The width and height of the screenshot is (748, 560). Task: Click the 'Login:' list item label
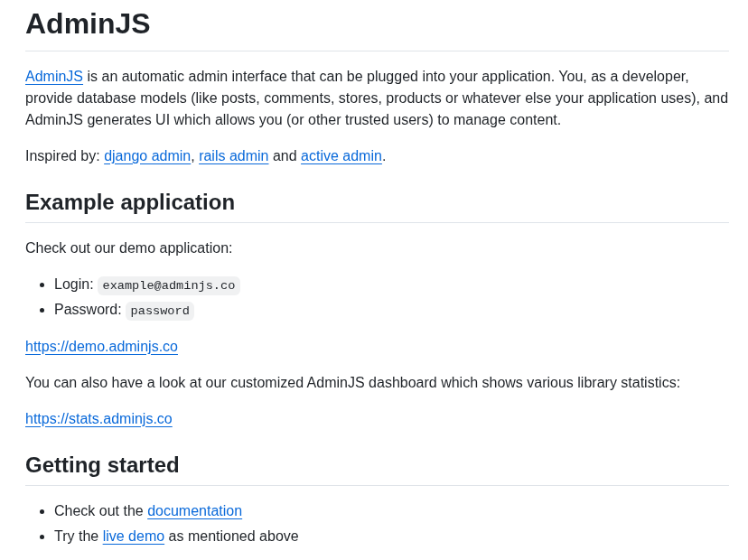[x=74, y=285]
